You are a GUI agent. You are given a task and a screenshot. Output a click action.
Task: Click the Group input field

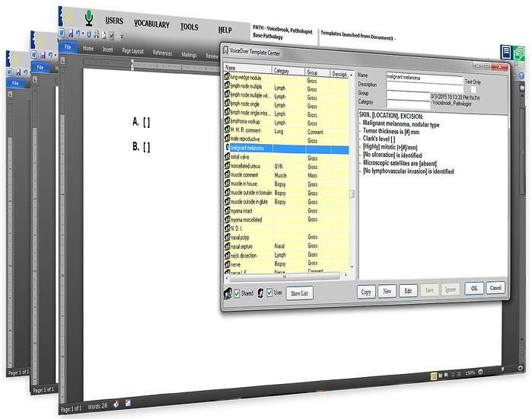point(408,95)
